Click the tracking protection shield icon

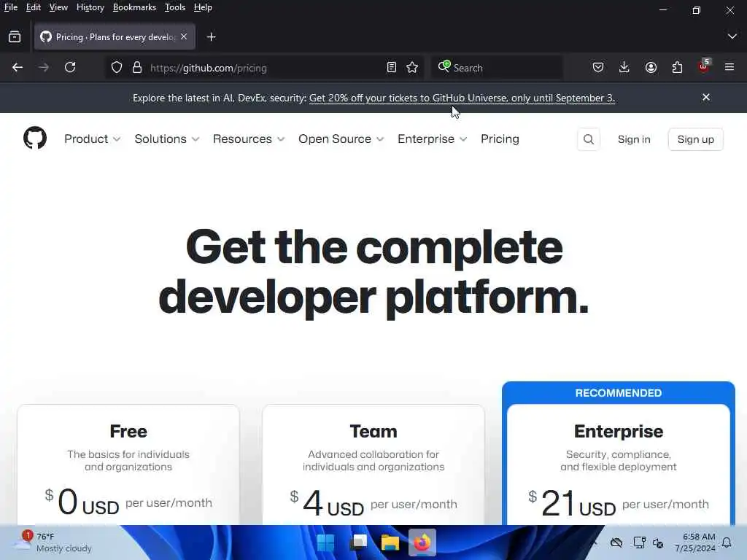117,68
